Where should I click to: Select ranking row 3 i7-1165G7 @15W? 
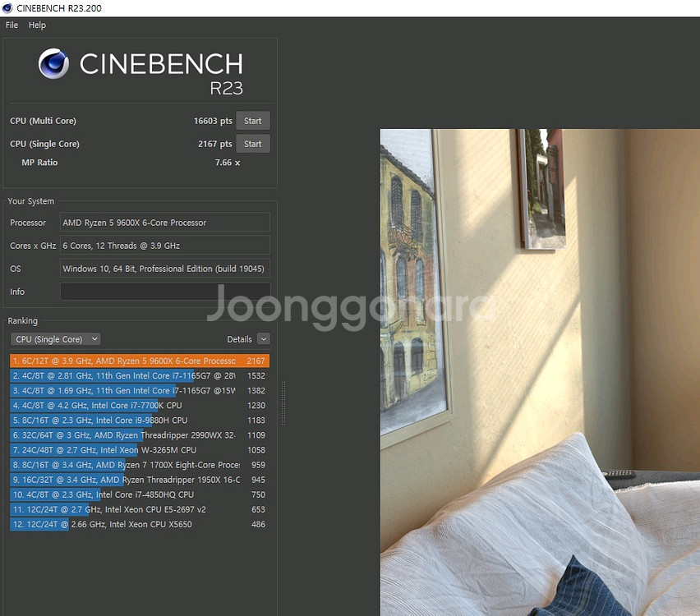[x=140, y=391]
